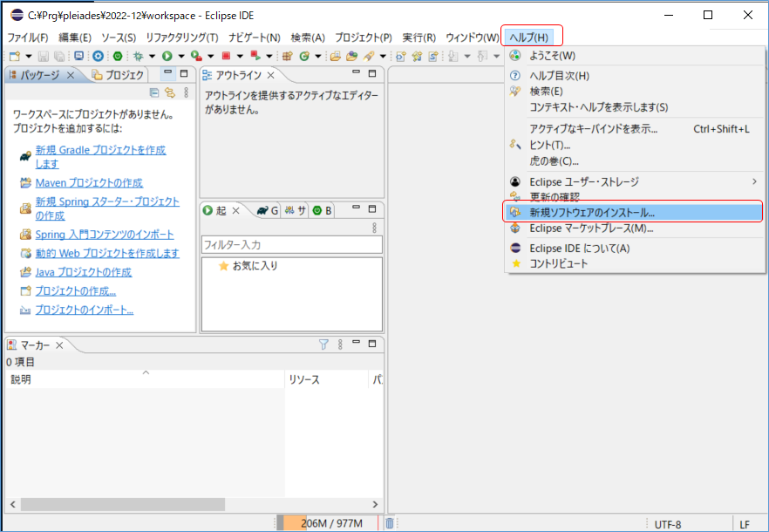Click the New Java Package toolbar icon
This screenshot has height=532, width=769.
[288, 56]
